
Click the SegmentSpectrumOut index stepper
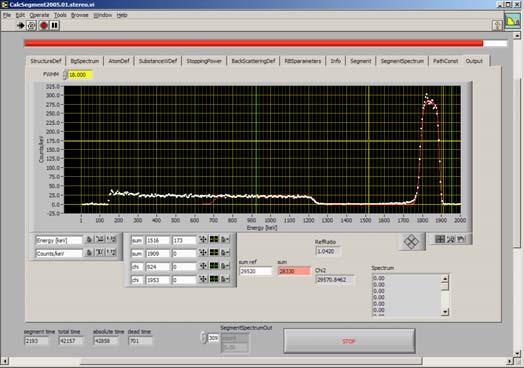tap(204, 338)
